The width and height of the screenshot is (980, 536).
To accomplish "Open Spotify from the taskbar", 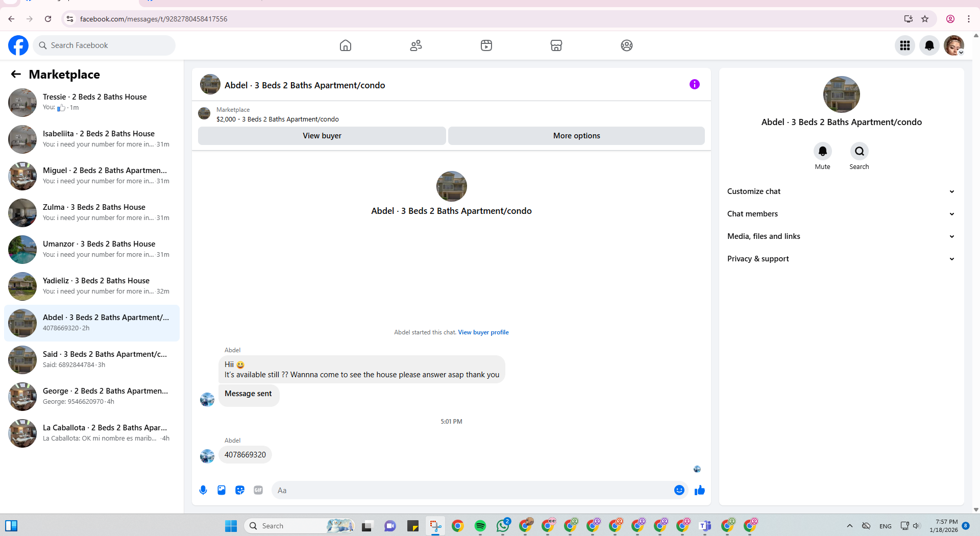I will point(480,526).
